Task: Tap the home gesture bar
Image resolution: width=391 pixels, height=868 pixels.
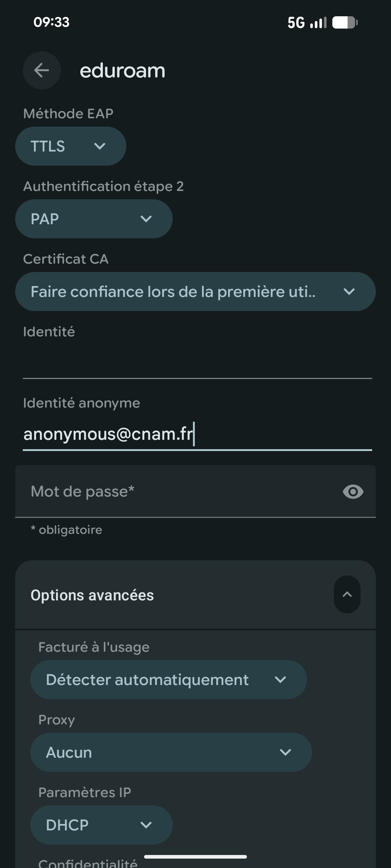Action: [x=195, y=856]
